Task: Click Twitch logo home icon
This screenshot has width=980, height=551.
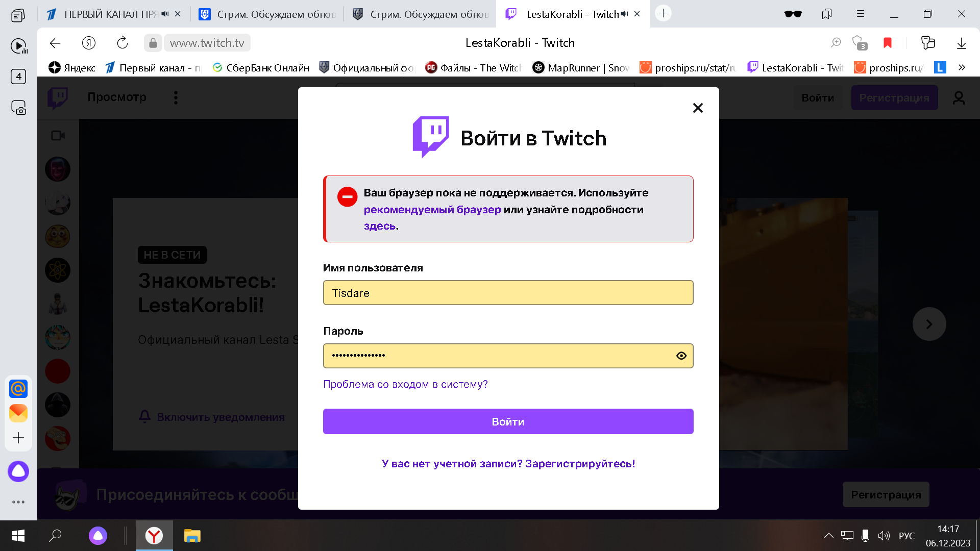Action: pos(58,98)
